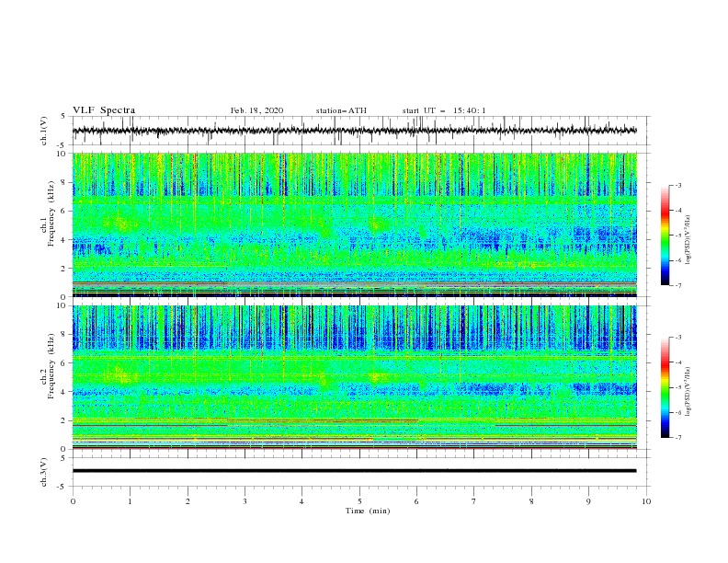Click the "2" tick on the time axis
Image resolution: width=728 pixels, height=563 pixels.
[x=188, y=501]
